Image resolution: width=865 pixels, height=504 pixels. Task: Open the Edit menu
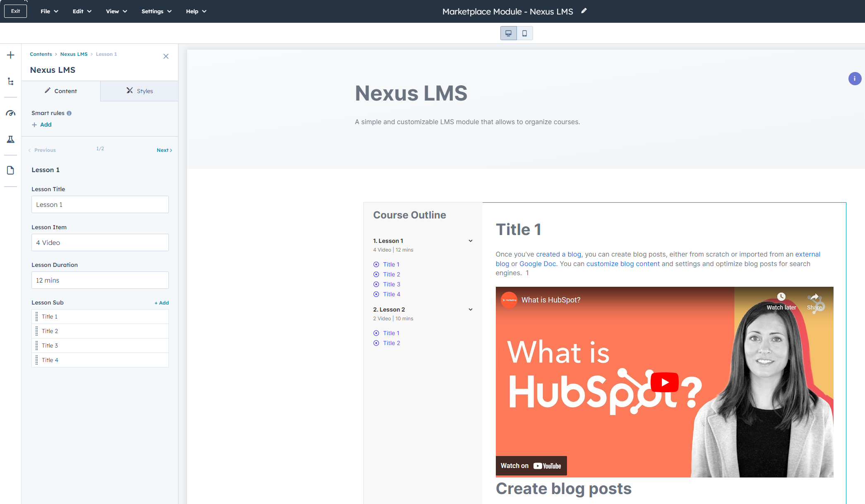coord(82,11)
